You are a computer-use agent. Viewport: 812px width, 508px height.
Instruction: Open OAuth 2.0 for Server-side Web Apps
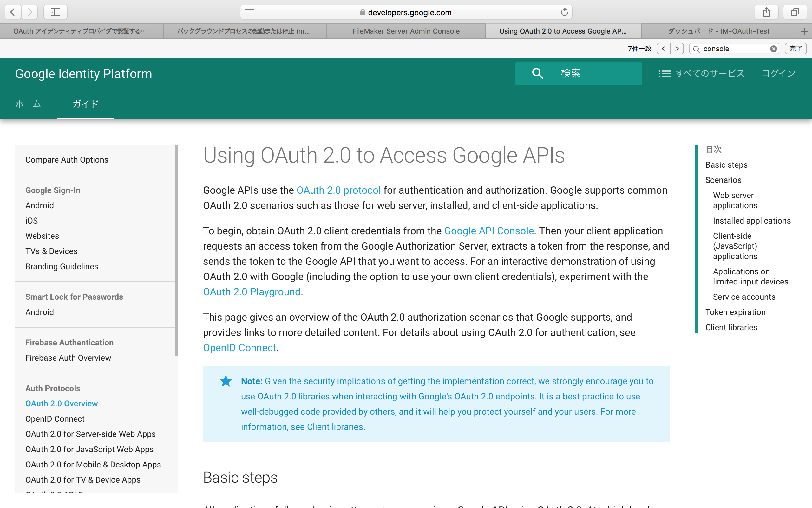(91, 434)
